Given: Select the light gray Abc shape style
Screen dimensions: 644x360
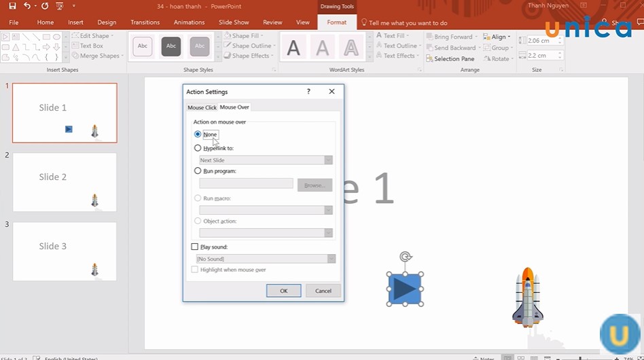Looking at the screenshot, I should point(200,46).
